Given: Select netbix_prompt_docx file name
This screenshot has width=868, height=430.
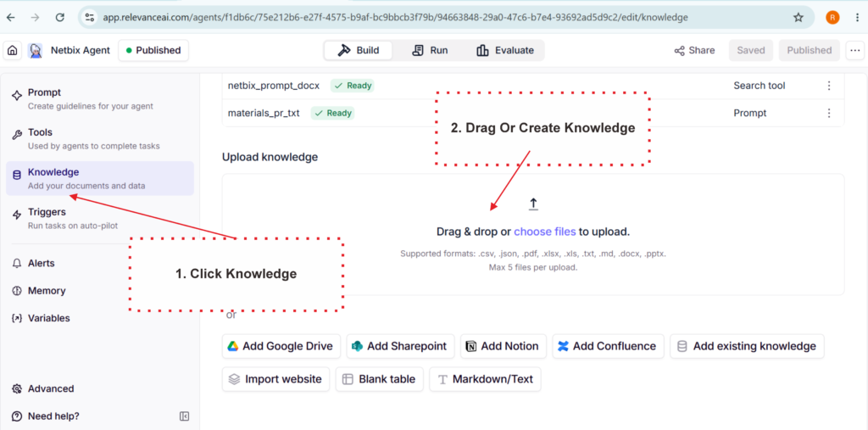Looking at the screenshot, I should [x=274, y=86].
